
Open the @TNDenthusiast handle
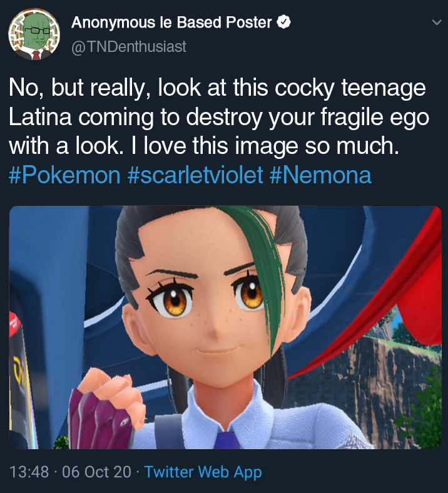click(129, 46)
